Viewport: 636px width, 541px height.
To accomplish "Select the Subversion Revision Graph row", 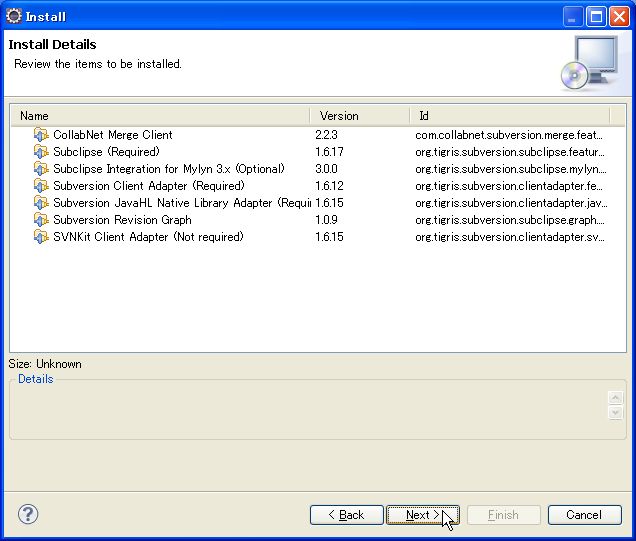I will coord(318,220).
